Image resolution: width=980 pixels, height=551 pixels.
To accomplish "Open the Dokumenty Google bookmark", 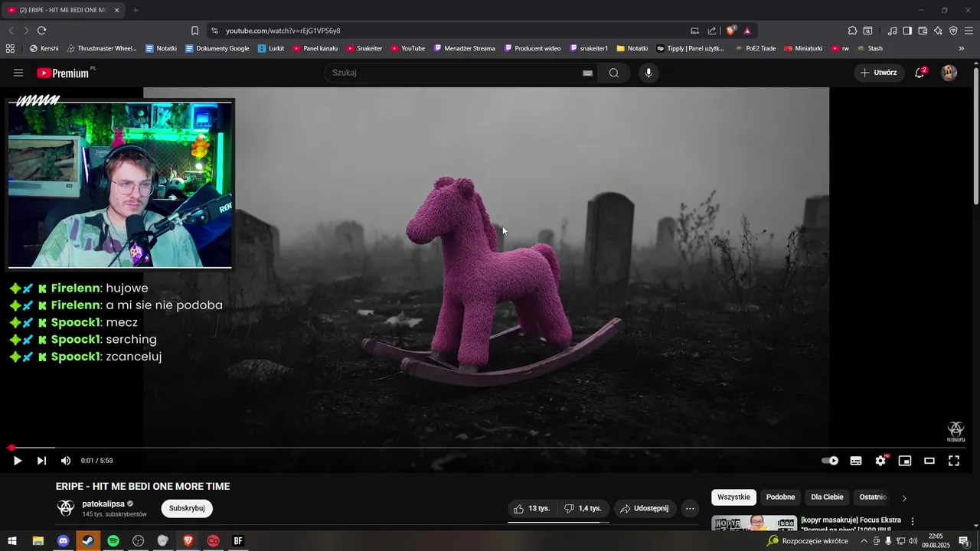I will [217, 48].
